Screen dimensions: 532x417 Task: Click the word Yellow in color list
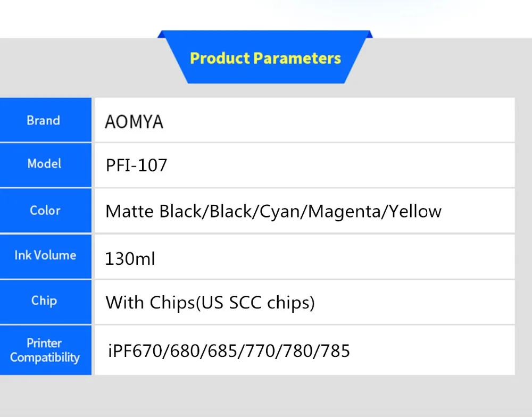tap(415, 211)
